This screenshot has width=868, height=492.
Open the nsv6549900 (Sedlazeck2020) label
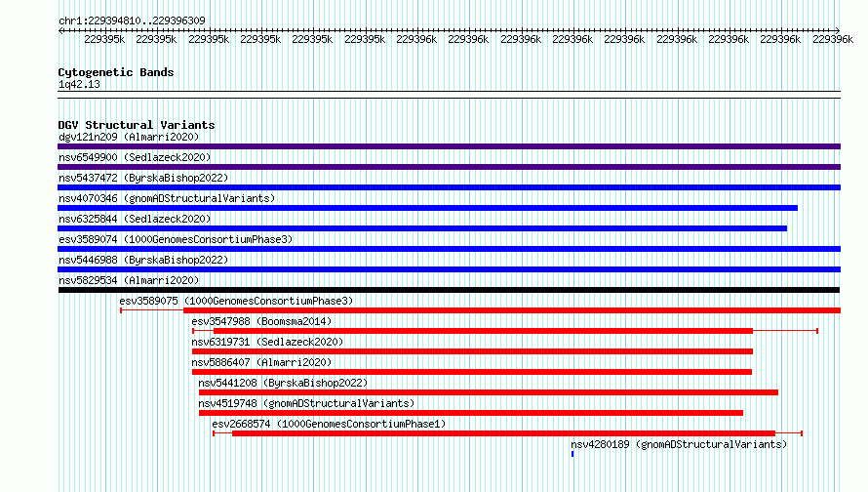135,157
